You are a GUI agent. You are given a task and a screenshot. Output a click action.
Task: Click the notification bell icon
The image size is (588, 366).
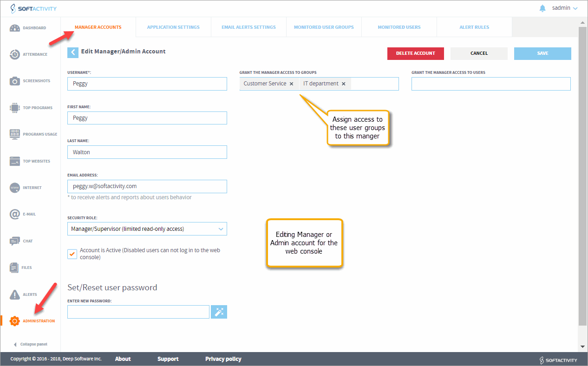(542, 8)
